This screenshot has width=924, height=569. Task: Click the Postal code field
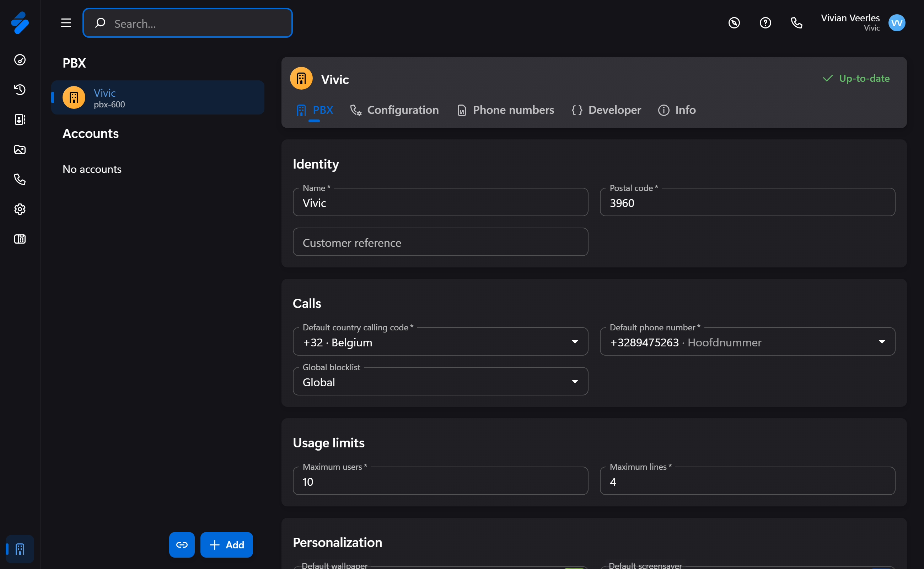coord(747,202)
